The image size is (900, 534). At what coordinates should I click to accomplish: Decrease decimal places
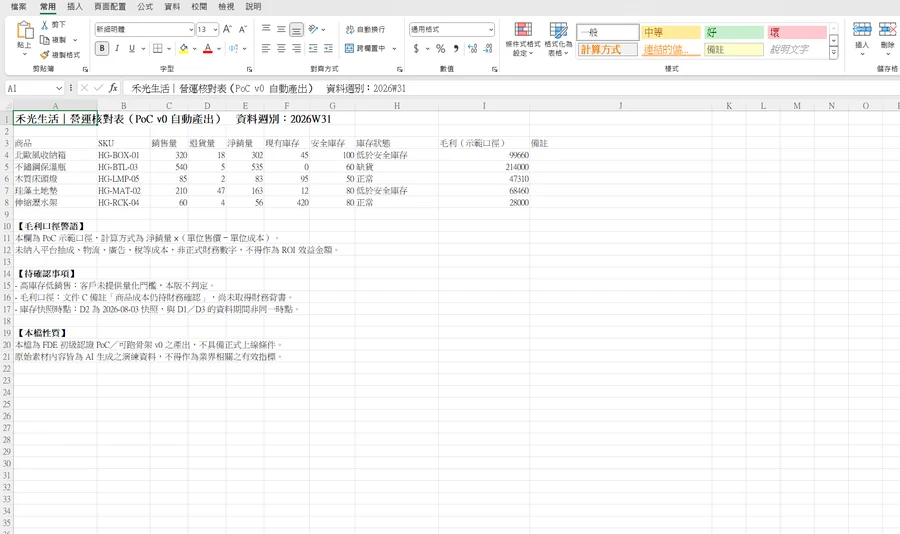coord(488,49)
